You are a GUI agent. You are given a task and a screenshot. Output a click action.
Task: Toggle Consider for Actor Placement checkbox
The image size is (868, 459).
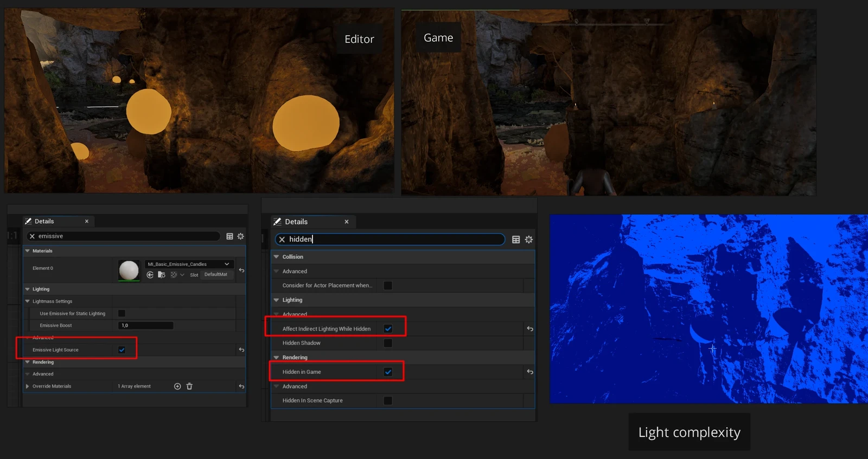coord(388,286)
